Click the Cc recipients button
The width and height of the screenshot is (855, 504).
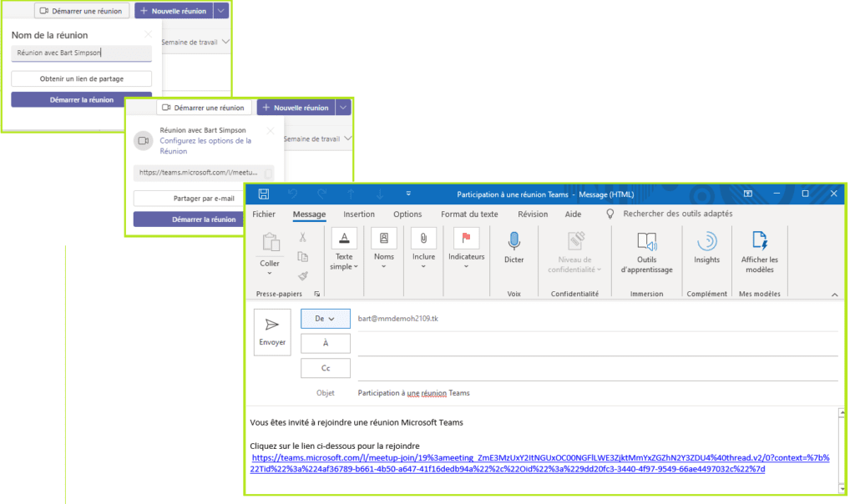pos(326,368)
